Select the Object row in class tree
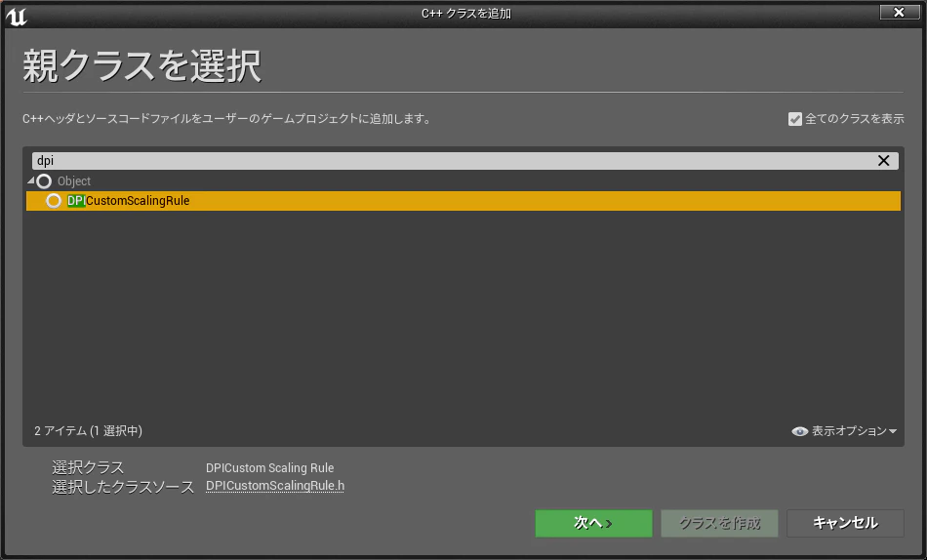 tap(463, 180)
